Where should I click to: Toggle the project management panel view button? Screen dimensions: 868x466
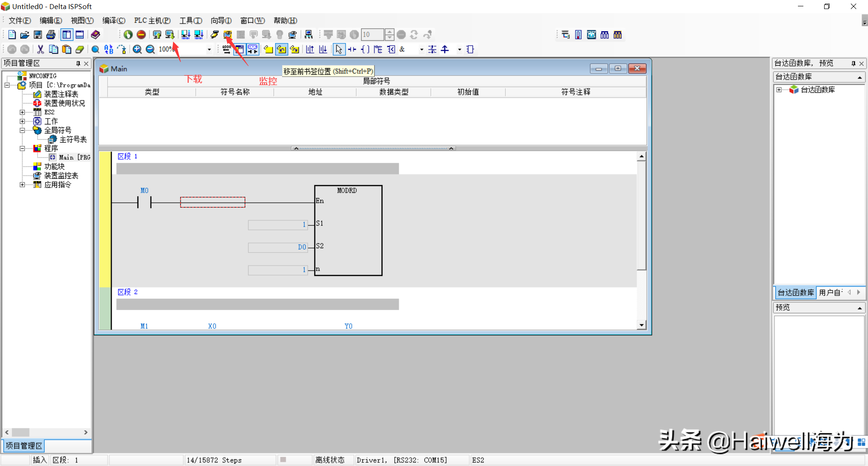click(66, 35)
